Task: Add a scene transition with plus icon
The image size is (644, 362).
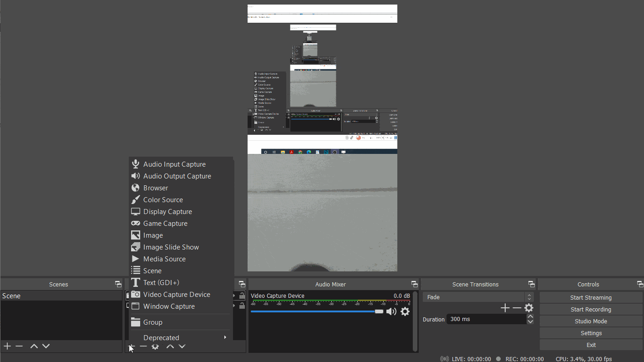Action: click(x=505, y=308)
